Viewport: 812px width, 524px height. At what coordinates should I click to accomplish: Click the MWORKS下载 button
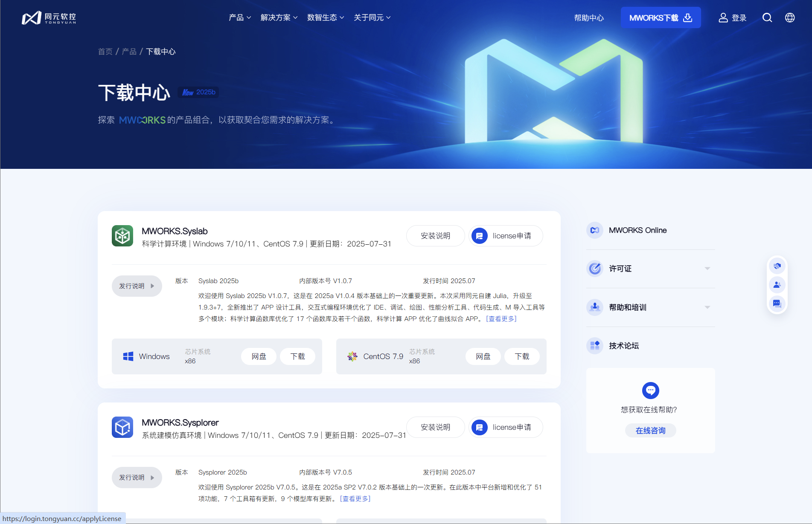pos(661,17)
